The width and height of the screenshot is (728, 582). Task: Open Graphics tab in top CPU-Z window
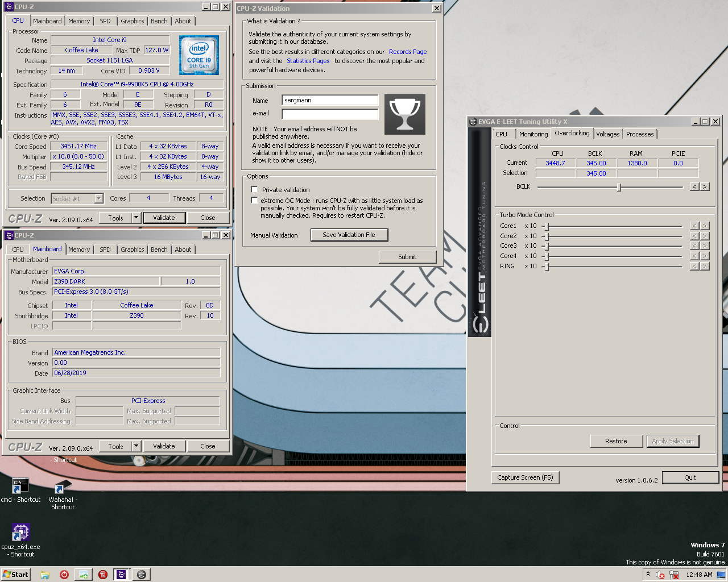tap(132, 21)
